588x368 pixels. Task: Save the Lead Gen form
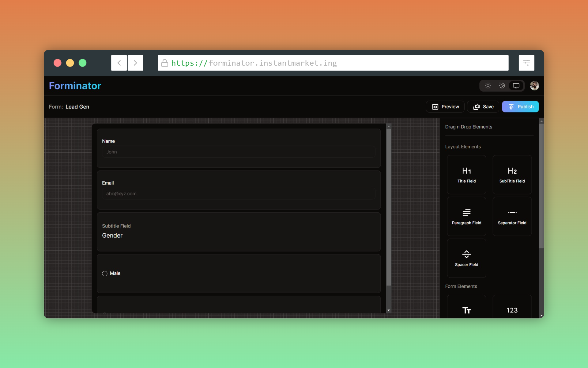[483, 107]
